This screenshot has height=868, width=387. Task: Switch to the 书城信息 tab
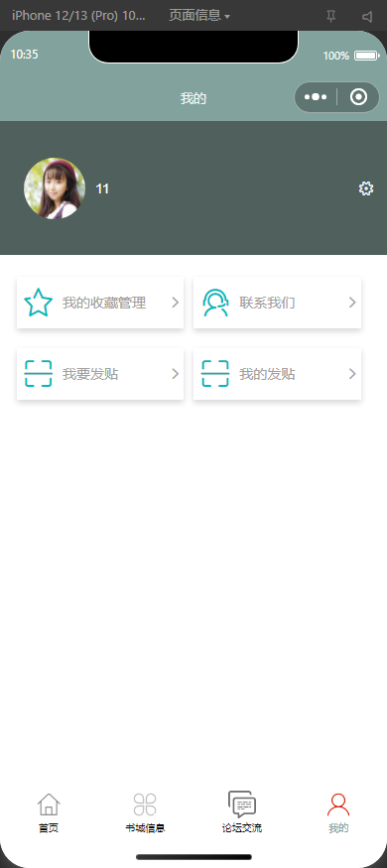145,812
